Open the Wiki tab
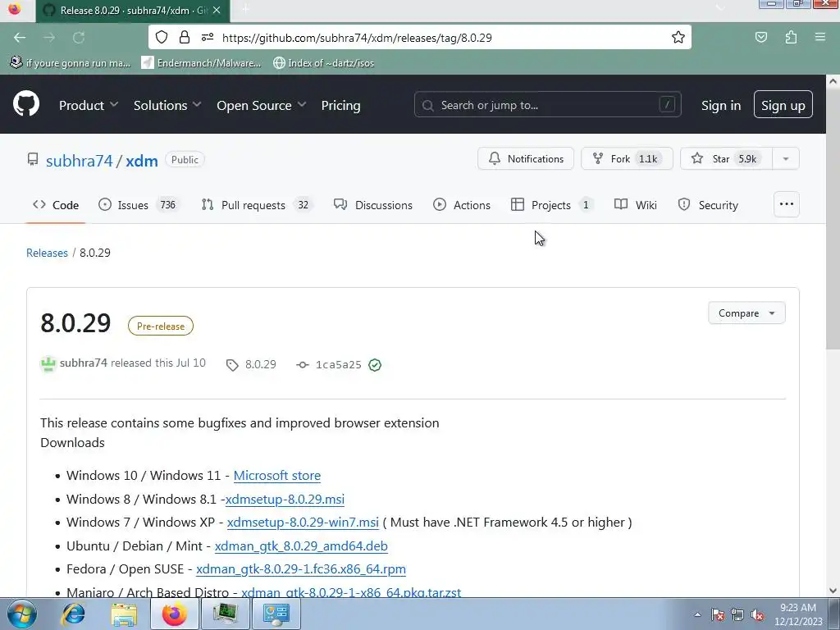Screen dimensions: 840x630 [636, 204]
